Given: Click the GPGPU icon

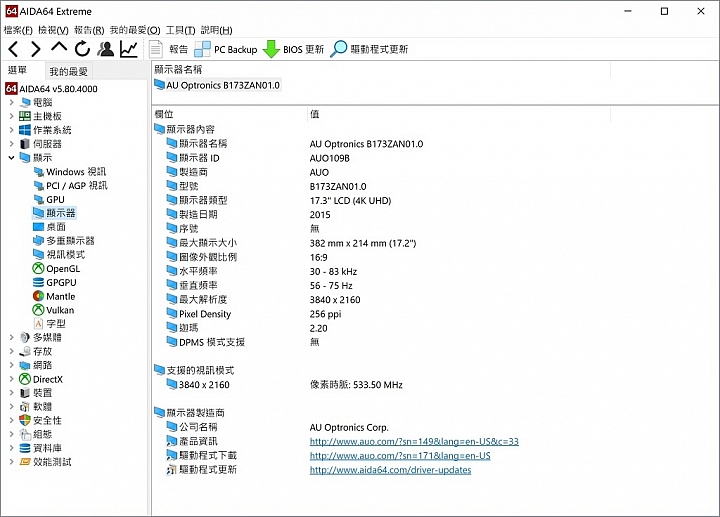Looking at the screenshot, I should click(x=39, y=282).
